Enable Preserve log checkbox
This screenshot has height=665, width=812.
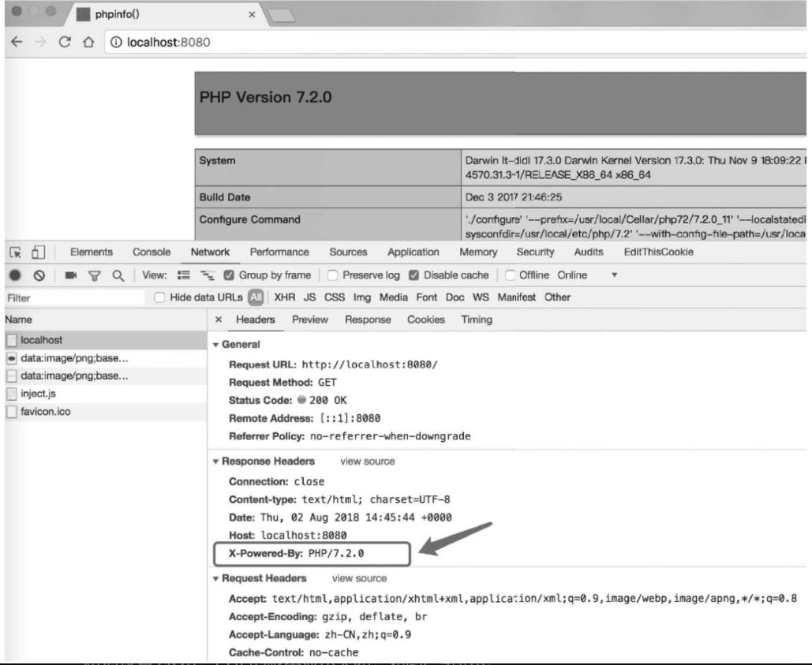pos(333,275)
